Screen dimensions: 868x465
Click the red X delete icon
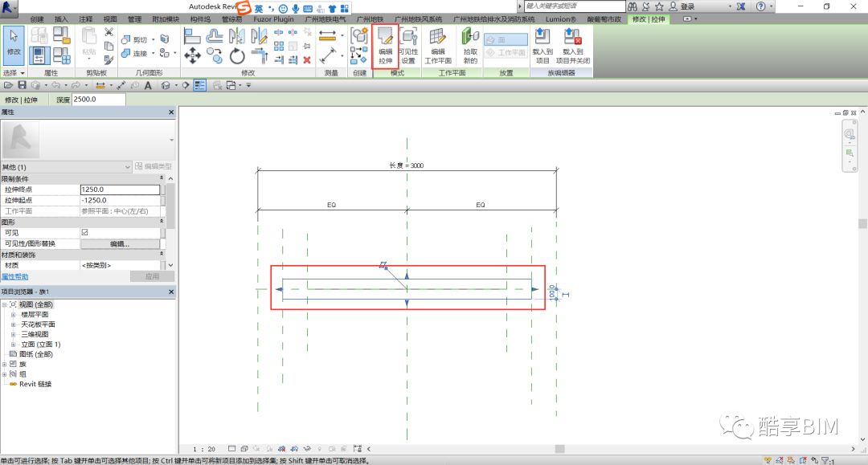[307, 59]
